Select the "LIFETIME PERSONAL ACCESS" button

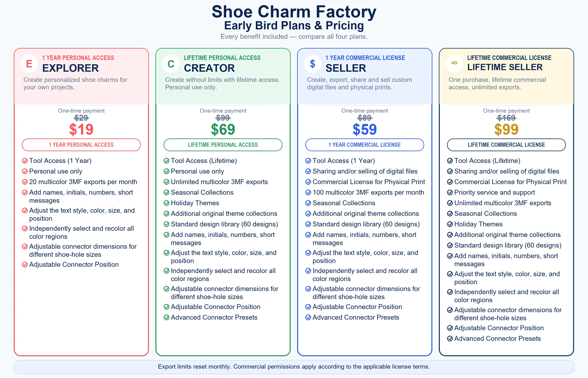[223, 145]
